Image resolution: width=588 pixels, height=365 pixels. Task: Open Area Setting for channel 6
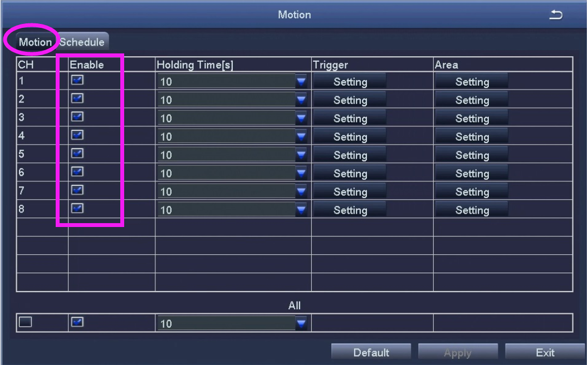pos(472,172)
